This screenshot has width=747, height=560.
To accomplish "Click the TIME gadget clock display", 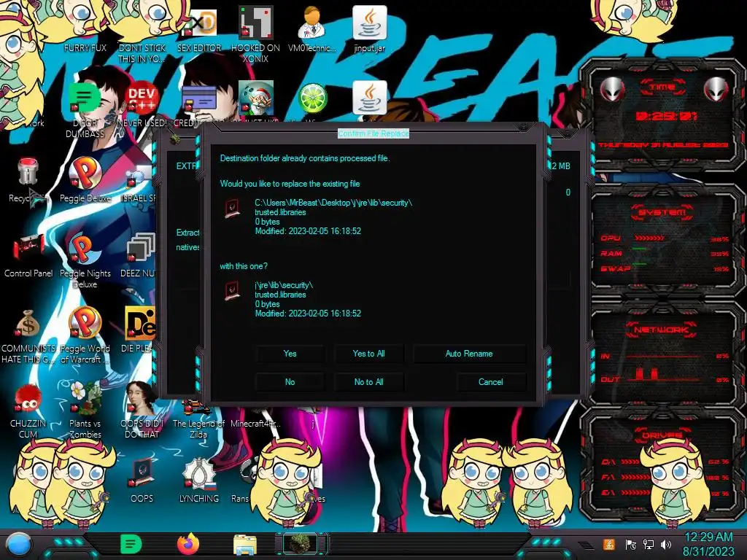I will (665, 116).
